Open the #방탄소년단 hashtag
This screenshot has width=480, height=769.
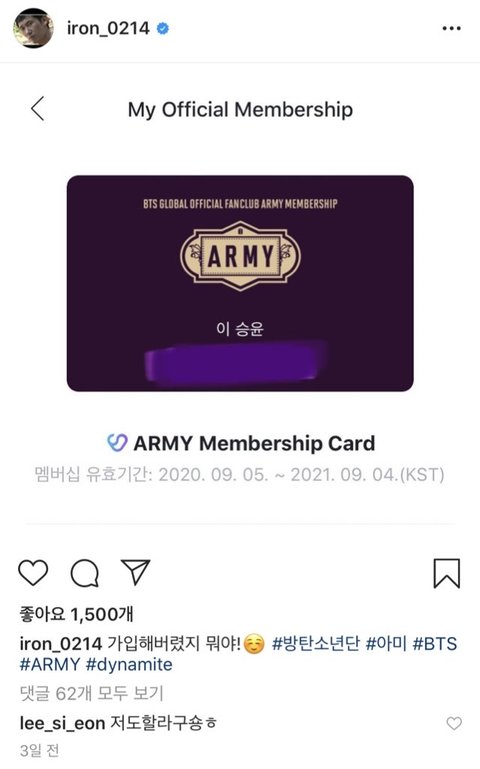316,643
